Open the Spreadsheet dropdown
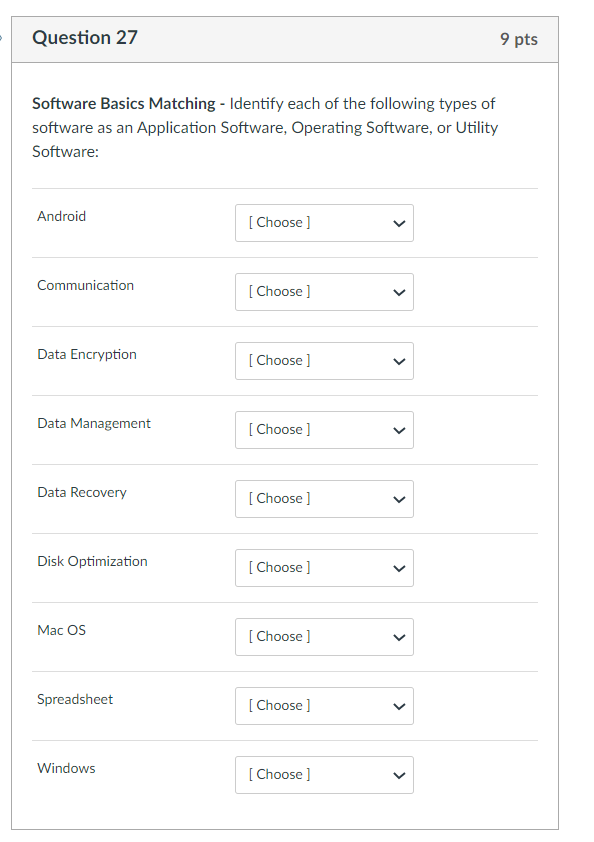Viewport: 594px width, 842px height. point(324,705)
